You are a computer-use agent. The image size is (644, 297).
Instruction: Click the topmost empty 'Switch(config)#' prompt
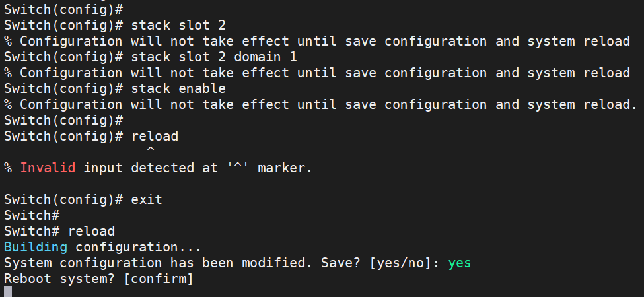[x=63, y=9]
